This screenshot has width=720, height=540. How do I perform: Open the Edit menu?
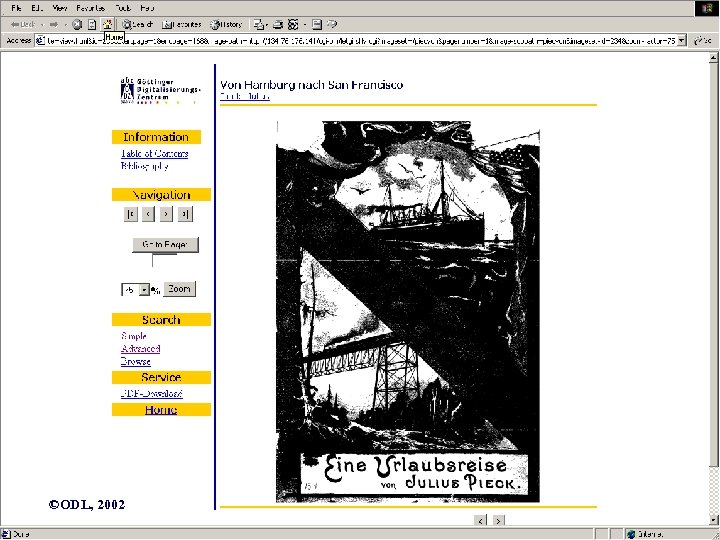tap(37, 8)
